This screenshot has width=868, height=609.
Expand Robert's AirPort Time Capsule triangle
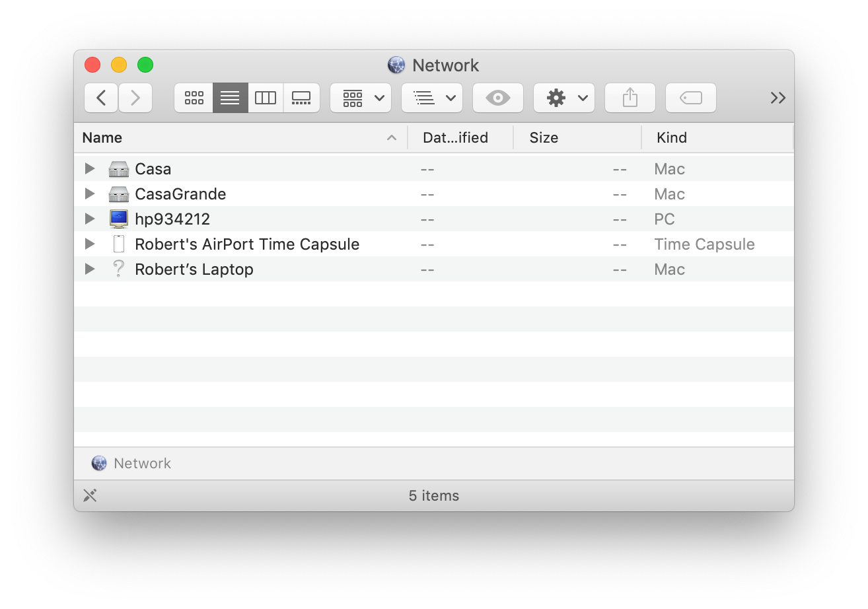click(90, 244)
